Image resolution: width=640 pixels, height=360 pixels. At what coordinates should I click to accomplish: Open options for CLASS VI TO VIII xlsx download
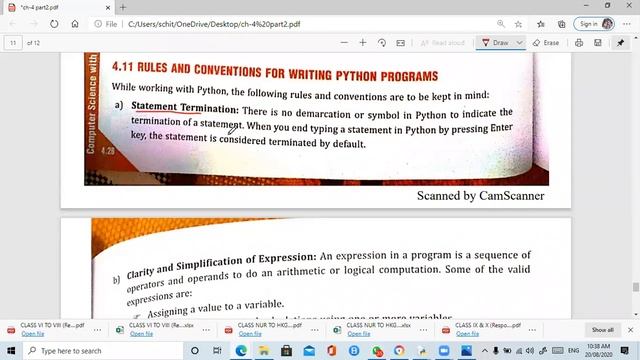pos(206,329)
